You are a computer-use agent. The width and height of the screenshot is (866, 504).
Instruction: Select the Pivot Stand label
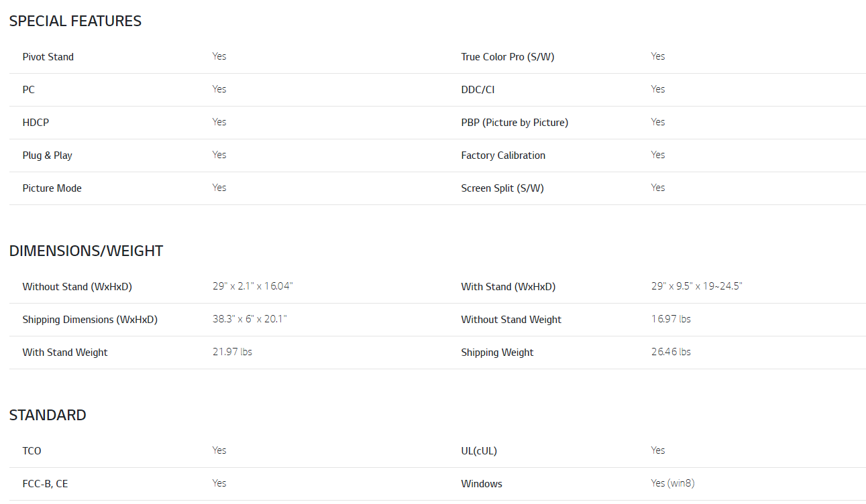click(48, 57)
